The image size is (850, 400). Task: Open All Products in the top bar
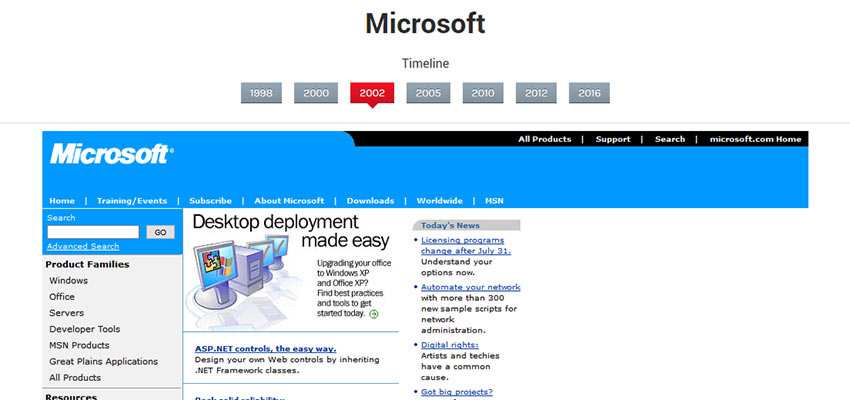pos(544,139)
